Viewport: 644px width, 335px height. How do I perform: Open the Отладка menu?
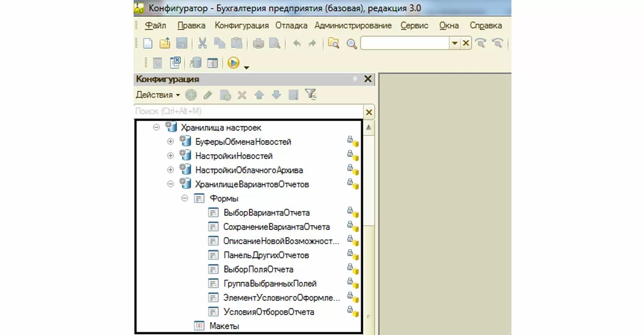tap(291, 25)
